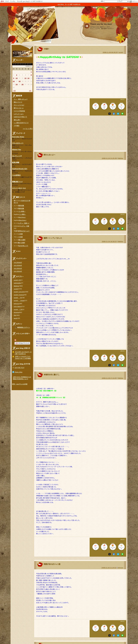Click いいね reaction under 終わんないよ〜 post

pos(95,221)
